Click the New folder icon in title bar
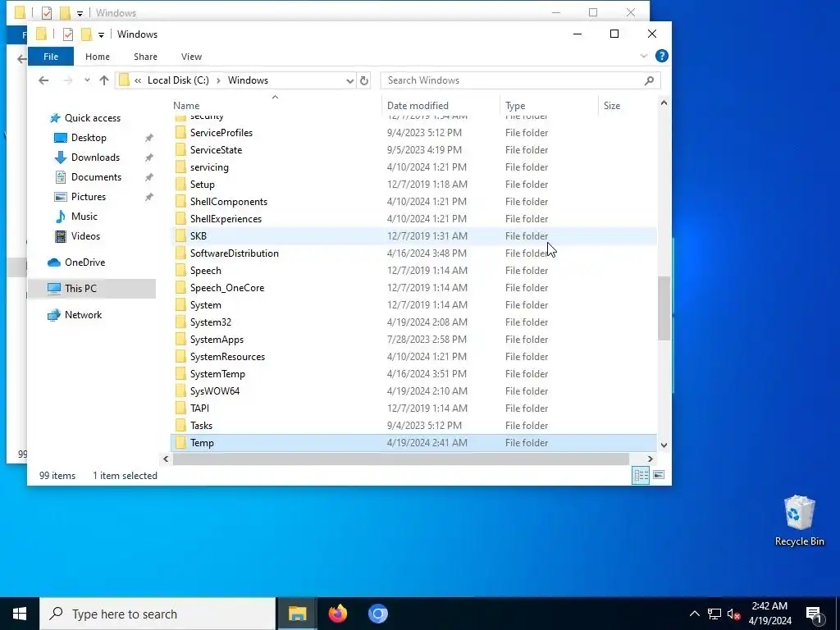The height and width of the screenshot is (630, 840). (x=86, y=34)
